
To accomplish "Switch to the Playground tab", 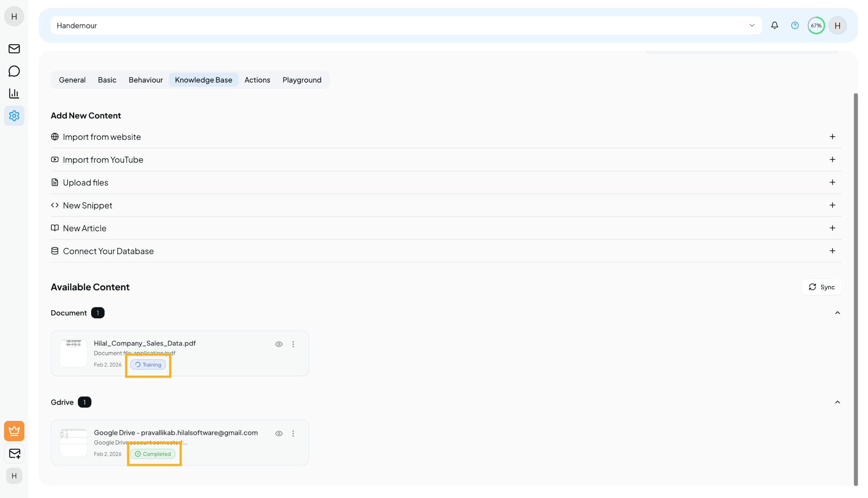I will click(x=302, y=80).
